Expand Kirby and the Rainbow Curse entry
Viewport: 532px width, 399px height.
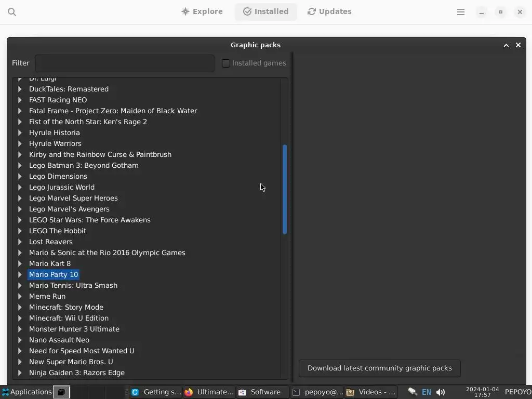[x=20, y=154]
